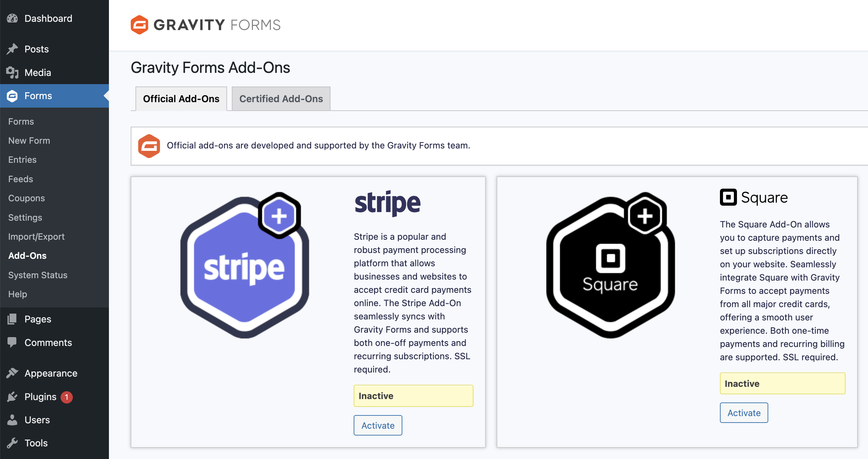Activate the Stripe add-on

click(378, 425)
